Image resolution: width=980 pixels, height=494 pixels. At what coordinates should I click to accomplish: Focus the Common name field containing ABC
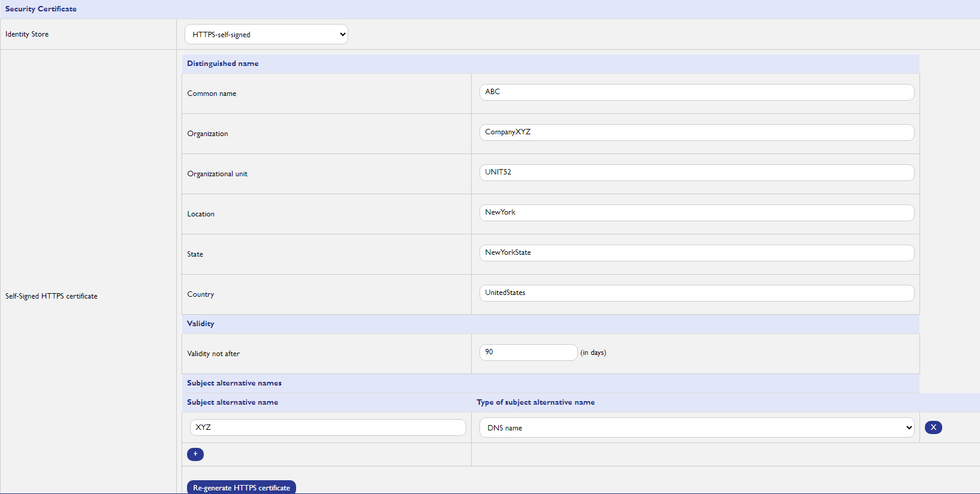pos(696,92)
